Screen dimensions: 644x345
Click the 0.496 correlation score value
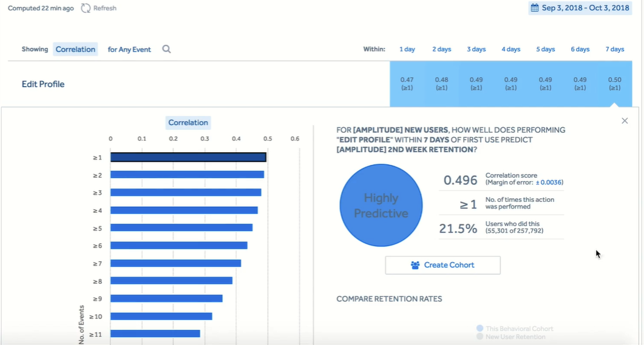461,180
